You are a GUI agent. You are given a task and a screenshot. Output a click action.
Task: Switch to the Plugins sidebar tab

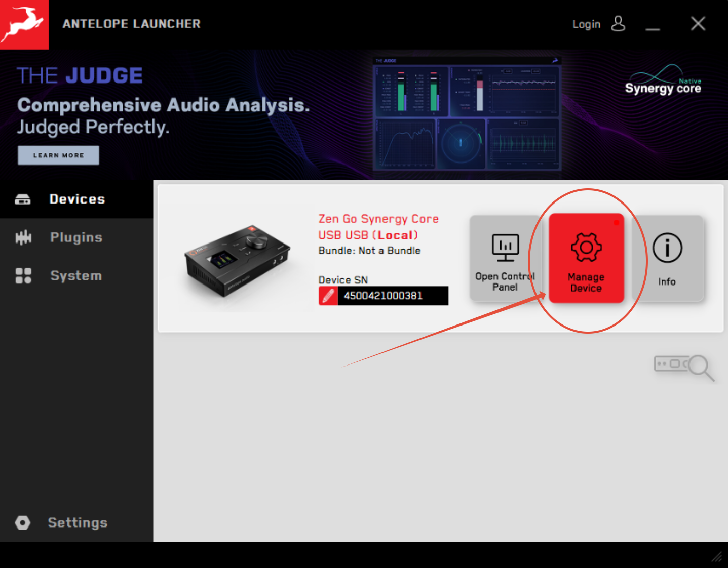[x=76, y=237]
